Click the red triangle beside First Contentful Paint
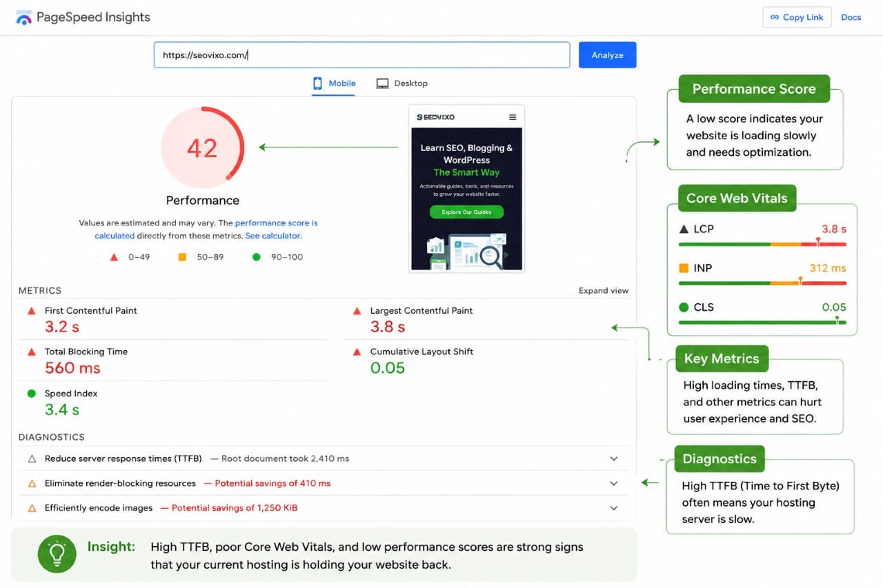The height and width of the screenshot is (588, 883). pos(31,311)
